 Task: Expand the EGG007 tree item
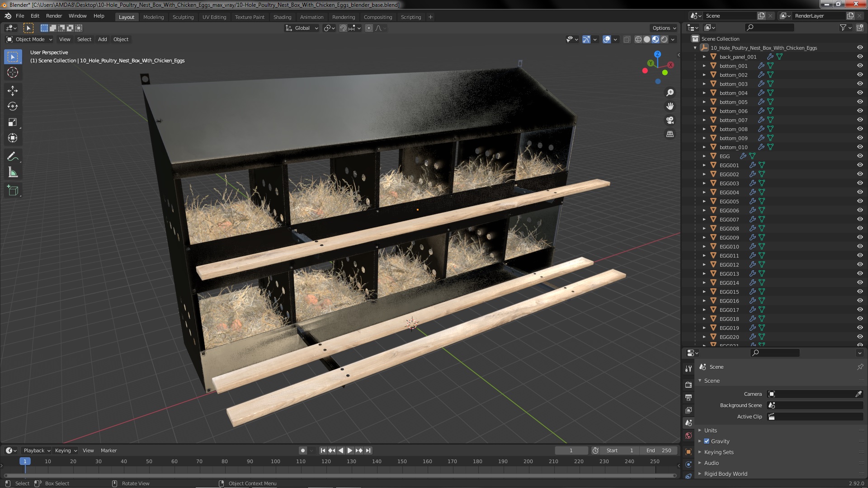coord(704,220)
